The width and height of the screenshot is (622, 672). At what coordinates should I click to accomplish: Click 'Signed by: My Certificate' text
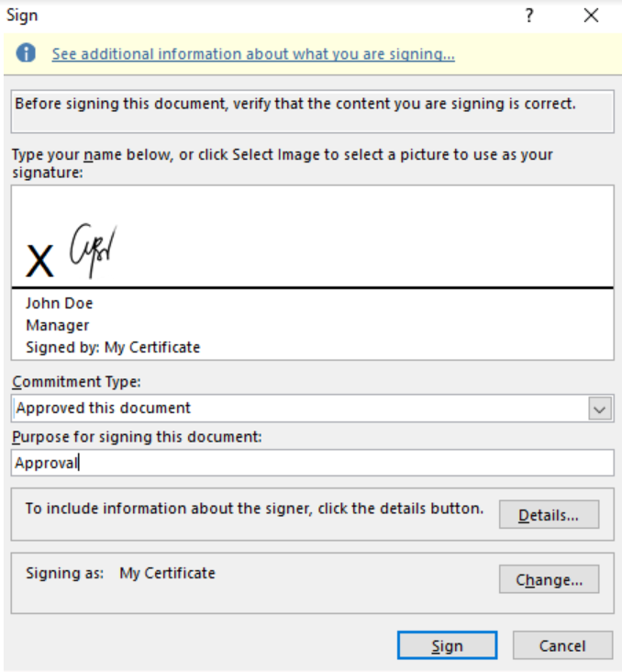coord(113,348)
